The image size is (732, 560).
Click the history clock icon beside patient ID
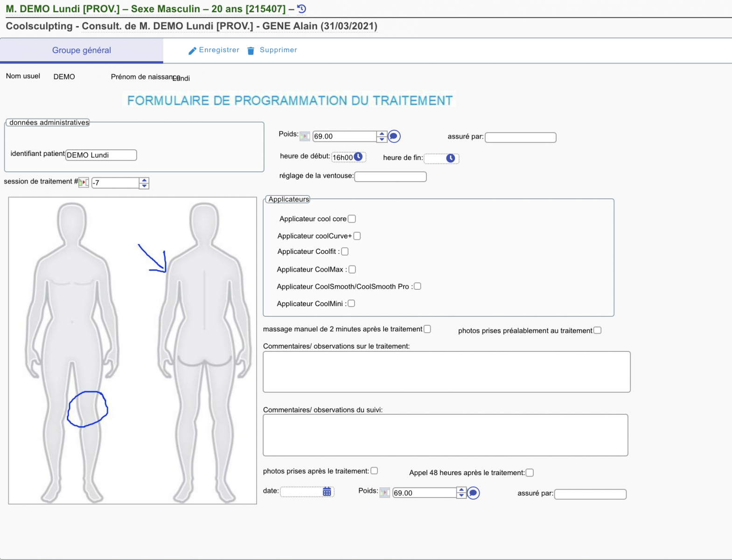[302, 9]
